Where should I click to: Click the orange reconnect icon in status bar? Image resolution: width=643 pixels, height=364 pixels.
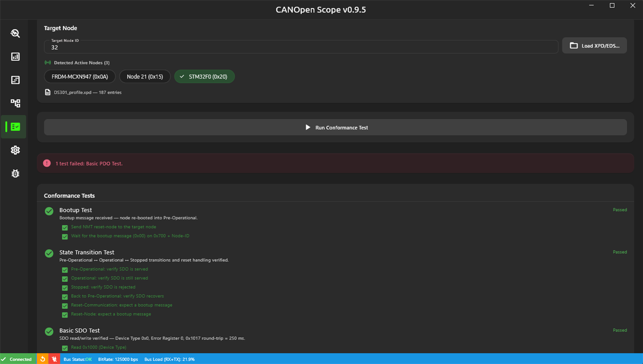tap(43, 359)
